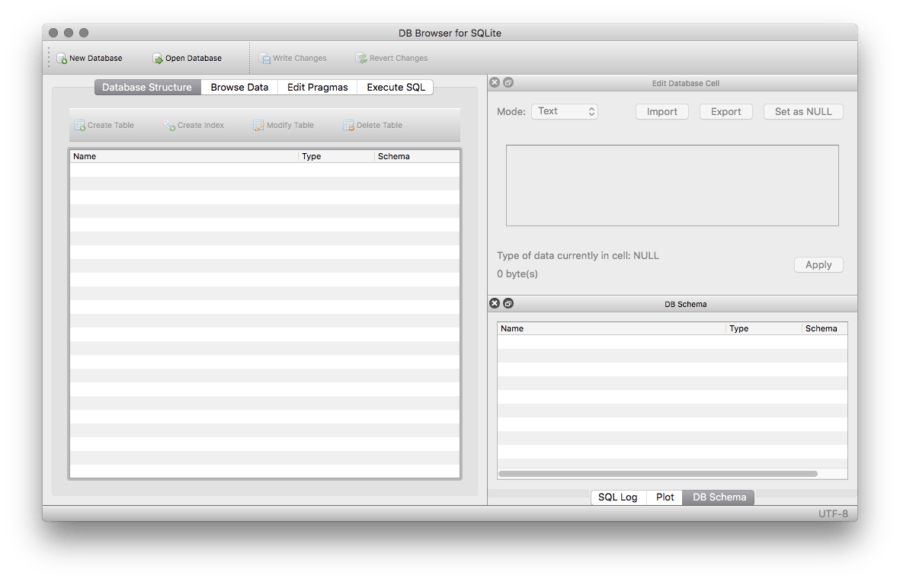Click the Type header in structure list
Viewport: 900px width, 582px height.
click(336, 156)
